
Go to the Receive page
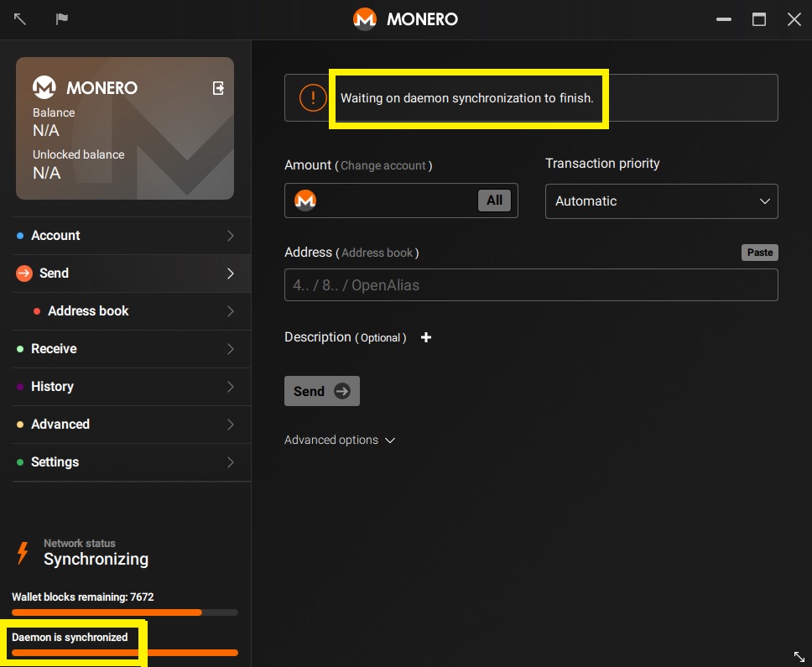pos(132,349)
